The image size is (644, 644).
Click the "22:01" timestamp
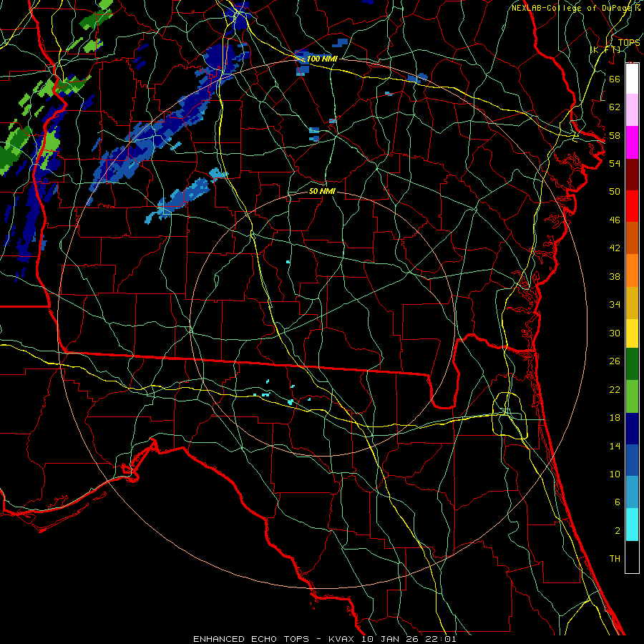[x=442, y=639]
